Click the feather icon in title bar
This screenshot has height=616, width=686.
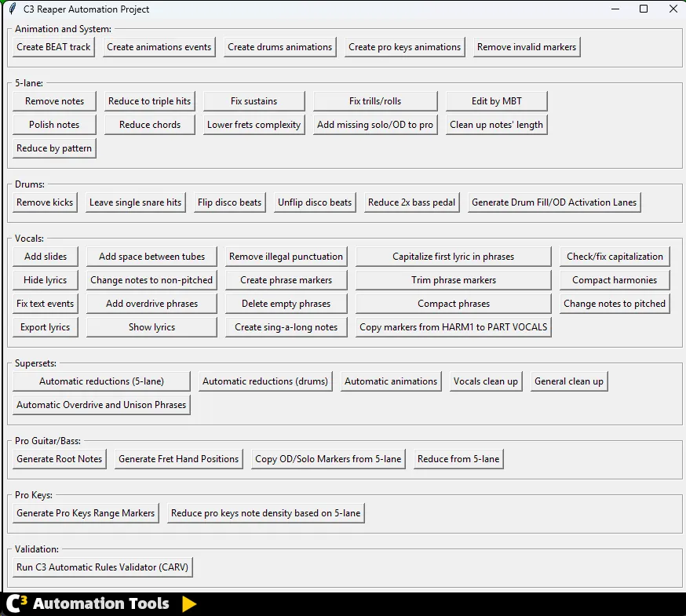pyautogui.click(x=13, y=9)
